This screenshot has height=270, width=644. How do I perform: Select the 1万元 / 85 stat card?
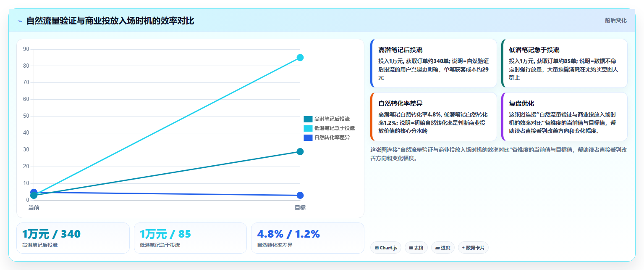coord(190,238)
